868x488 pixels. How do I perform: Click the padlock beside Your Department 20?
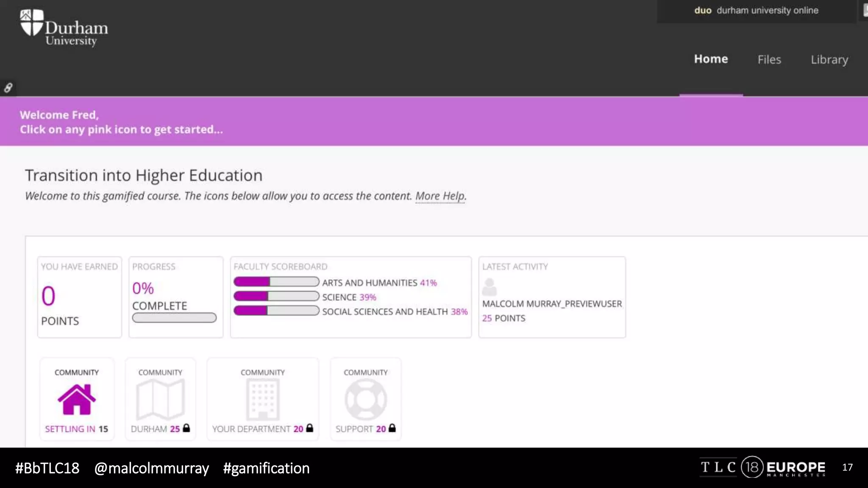pyautogui.click(x=310, y=428)
